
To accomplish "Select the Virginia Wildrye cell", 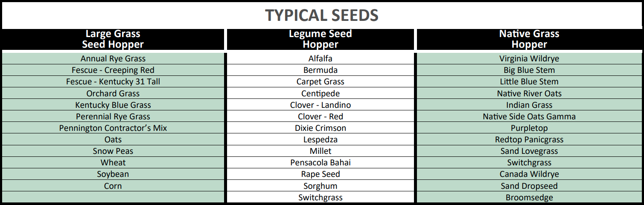I will click(x=529, y=59).
